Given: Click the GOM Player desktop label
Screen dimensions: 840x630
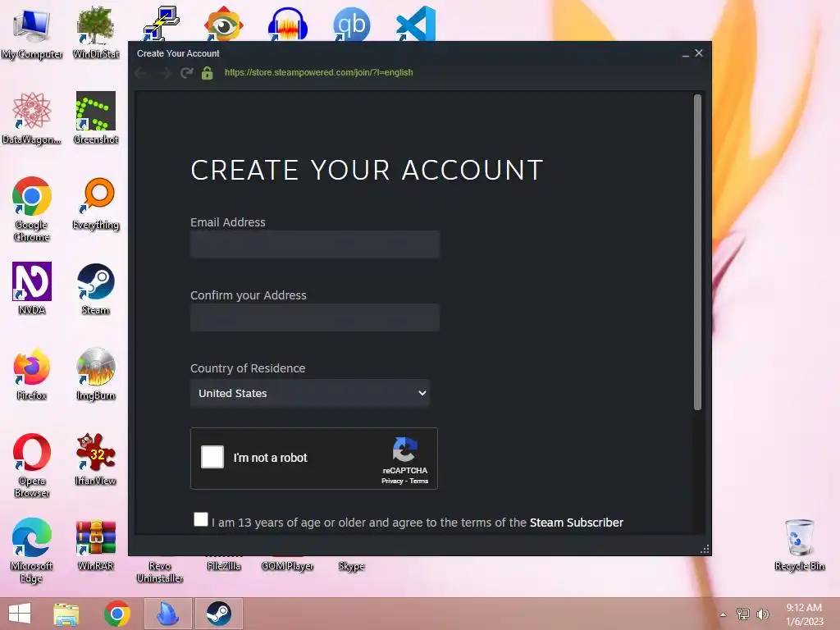Looking at the screenshot, I should (288, 566).
